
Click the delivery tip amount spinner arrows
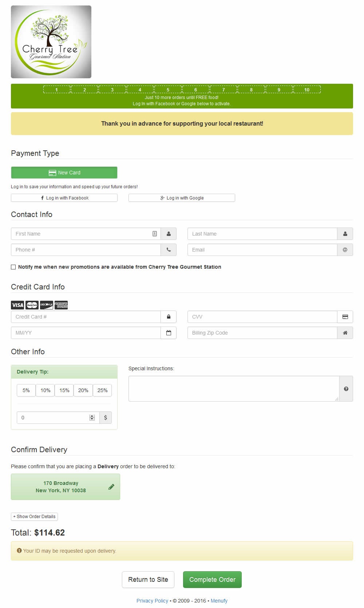(92, 418)
